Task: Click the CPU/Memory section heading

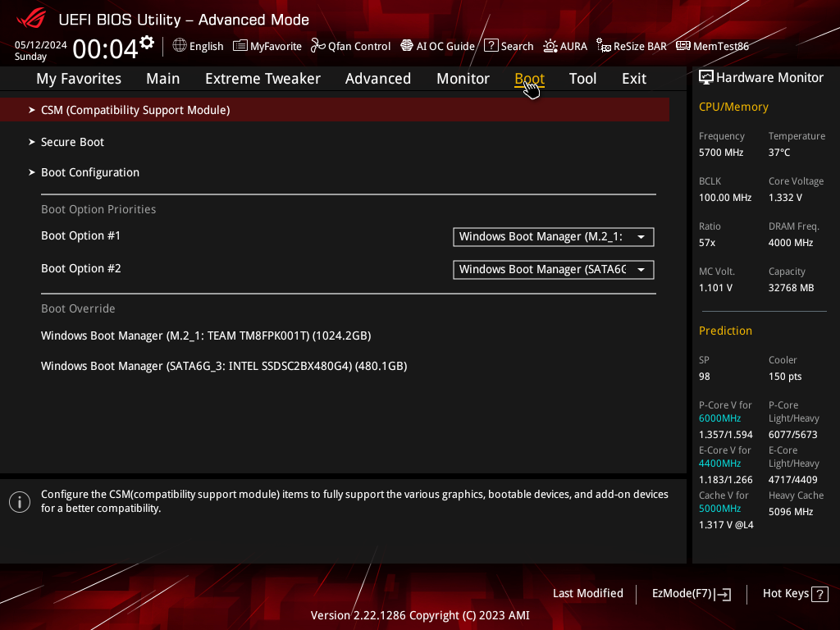Action: tap(733, 107)
